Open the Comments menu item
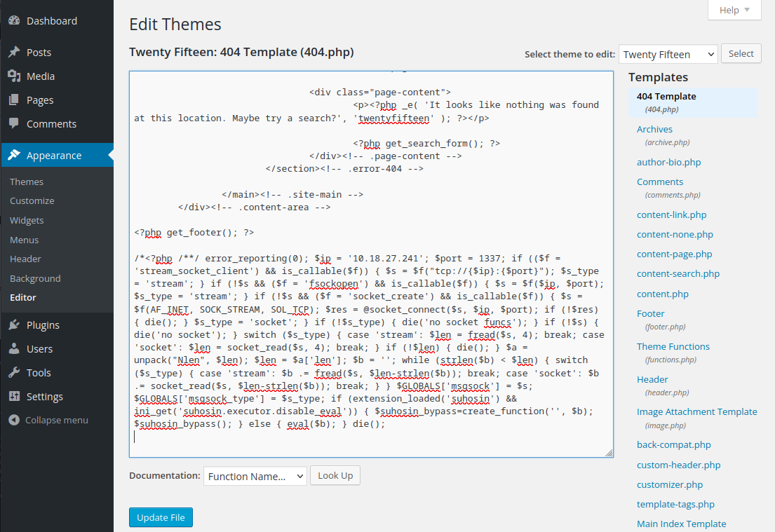 pyautogui.click(x=51, y=124)
